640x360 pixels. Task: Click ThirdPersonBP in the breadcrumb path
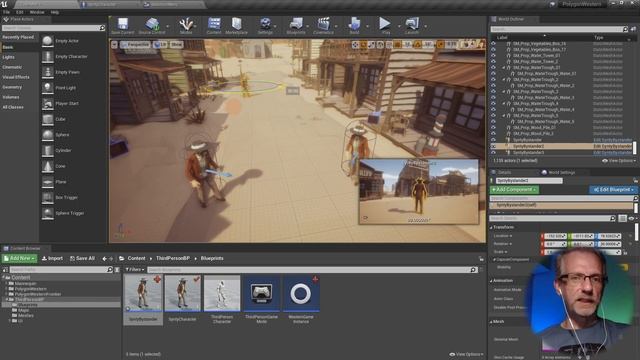pos(173,258)
